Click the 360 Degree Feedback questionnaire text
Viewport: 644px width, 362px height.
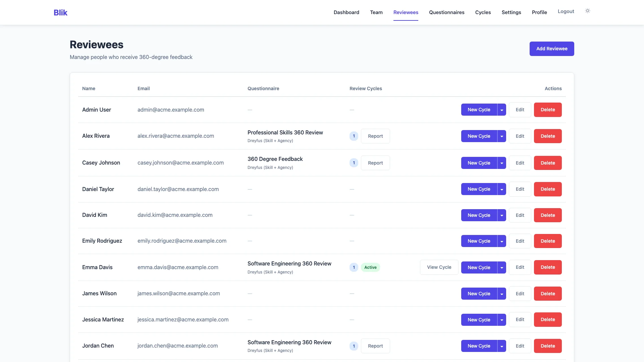click(275, 159)
